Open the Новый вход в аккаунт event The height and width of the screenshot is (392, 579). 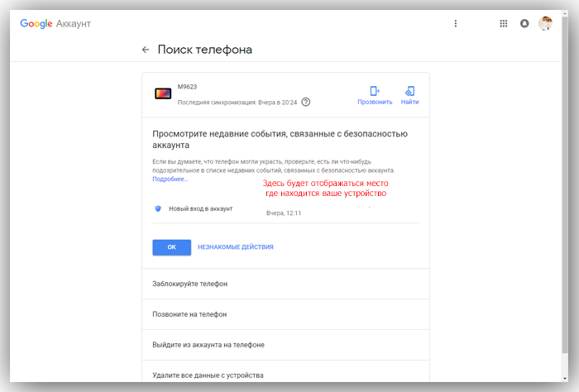tap(285, 209)
